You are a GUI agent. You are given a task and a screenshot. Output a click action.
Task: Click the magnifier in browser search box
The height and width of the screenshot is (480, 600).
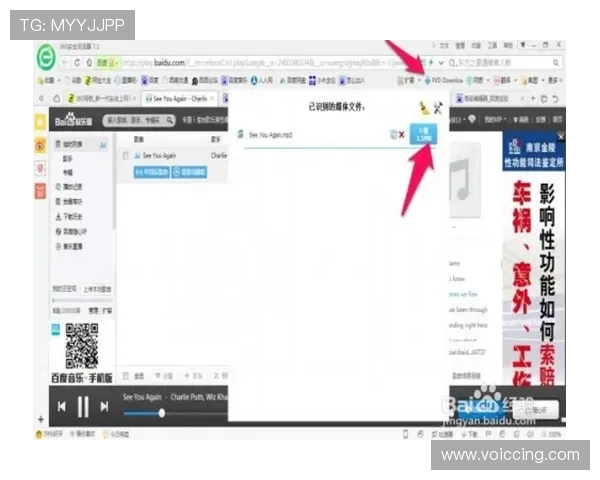click(x=556, y=62)
